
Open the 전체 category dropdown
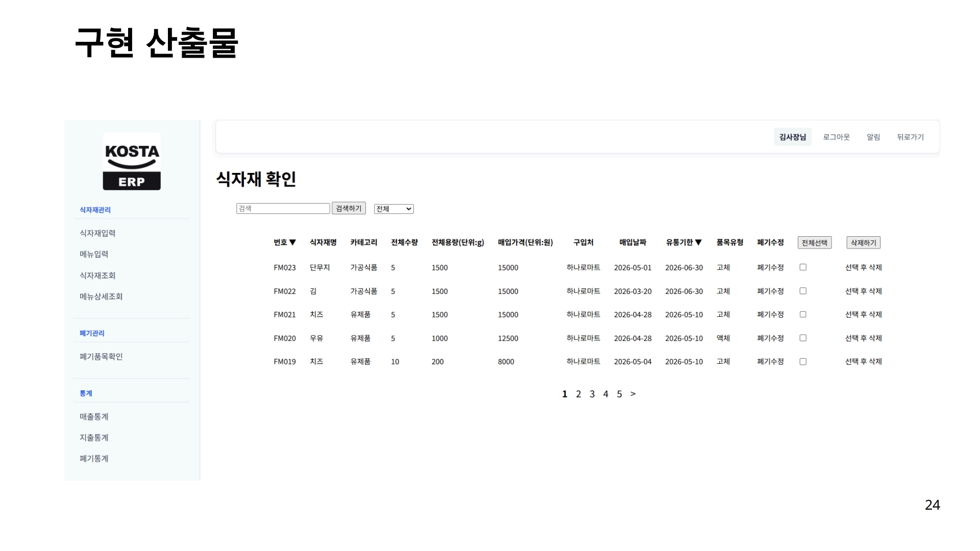point(394,209)
